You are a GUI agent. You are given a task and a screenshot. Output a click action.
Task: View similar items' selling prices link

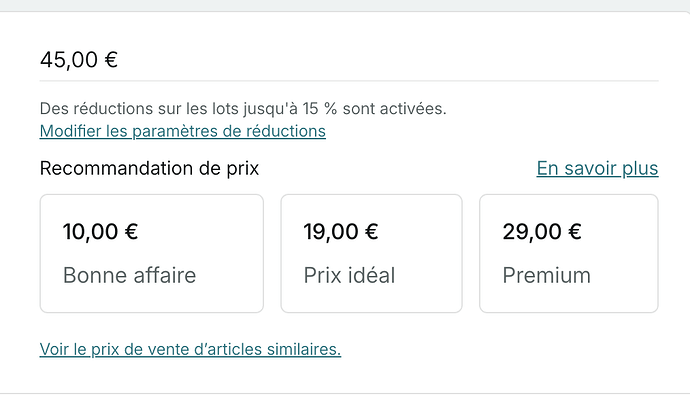point(190,349)
